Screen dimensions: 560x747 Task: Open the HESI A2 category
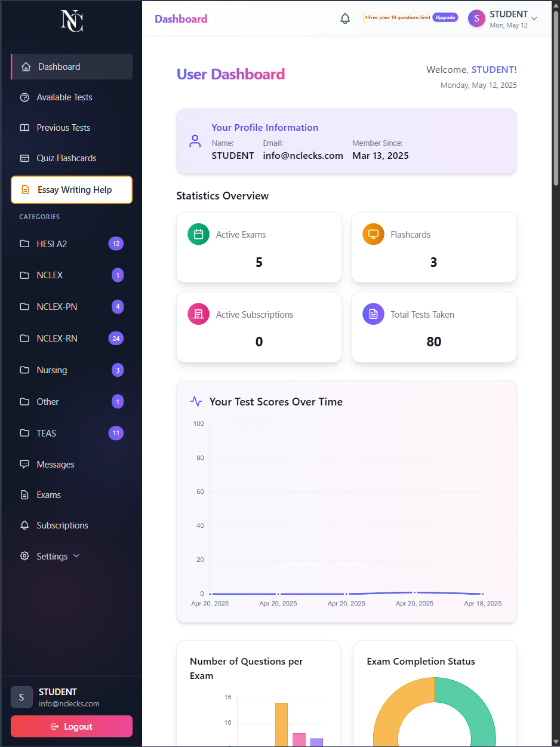[x=52, y=244]
